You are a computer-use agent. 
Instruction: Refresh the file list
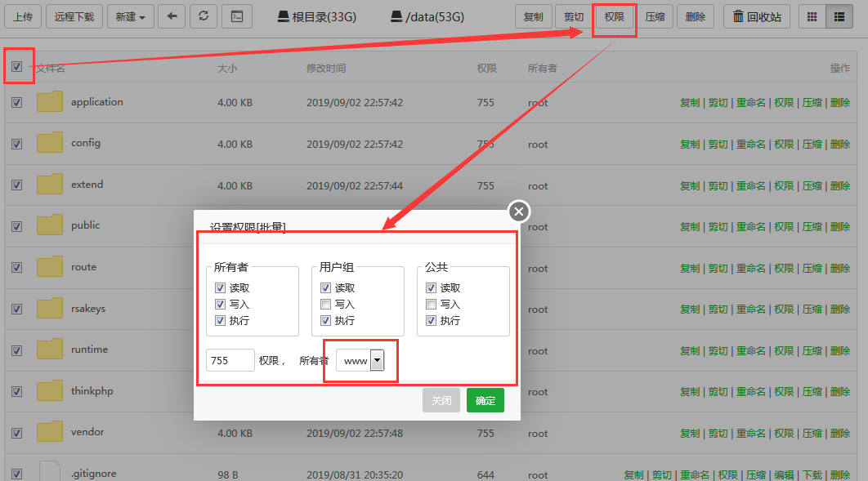204,16
